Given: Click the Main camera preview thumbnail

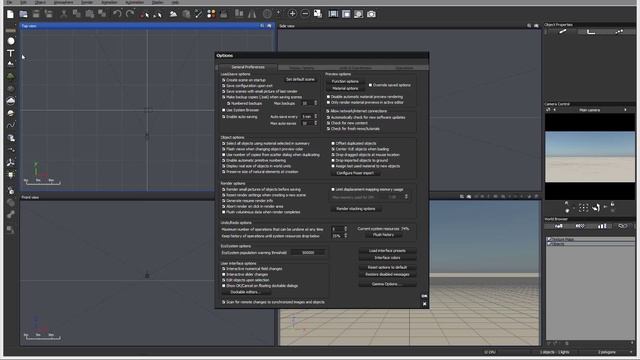Looking at the screenshot, I should click(x=590, y=157).
